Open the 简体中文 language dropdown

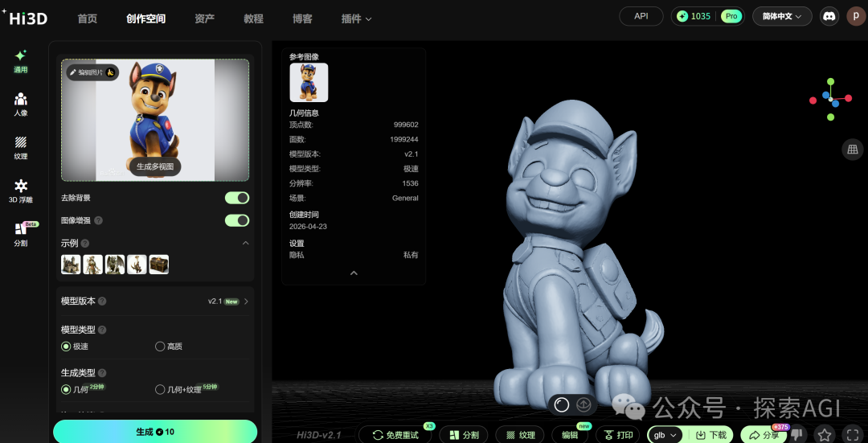tap(782, 16)
